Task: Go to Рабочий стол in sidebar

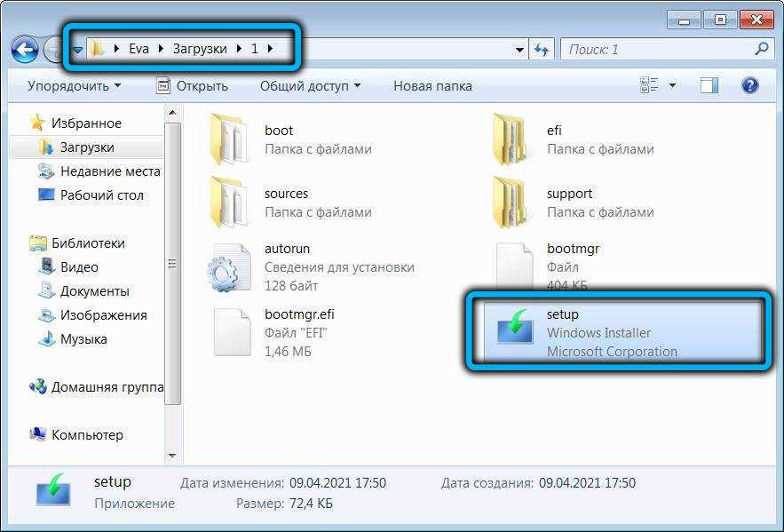Action: (101, 195)
